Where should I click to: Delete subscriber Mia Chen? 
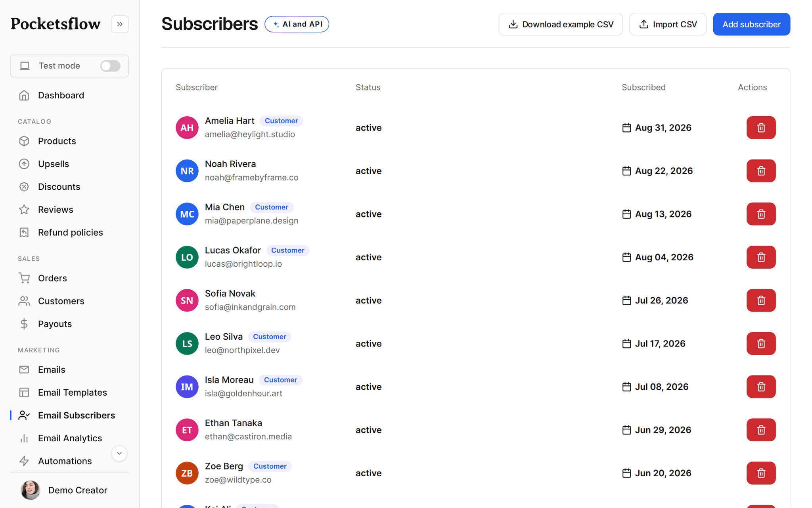click(x=761, y=214)
